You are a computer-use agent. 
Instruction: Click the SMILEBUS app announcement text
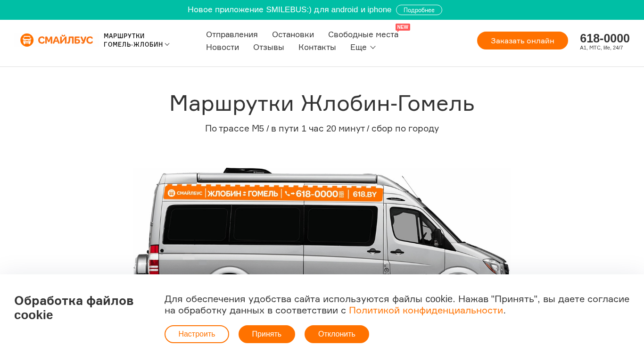(x=289, y=9)
